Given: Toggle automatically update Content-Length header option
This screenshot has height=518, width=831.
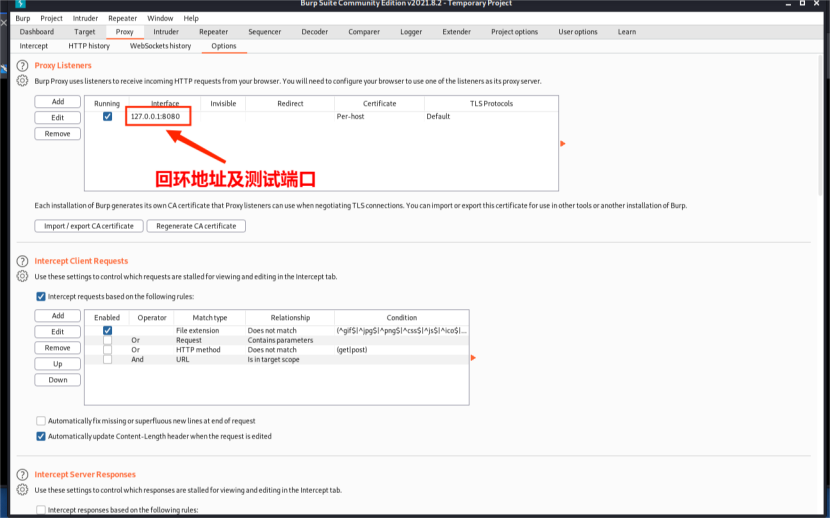Looking at the screenshot, I should pyautogui.click(x=41, y=436).
